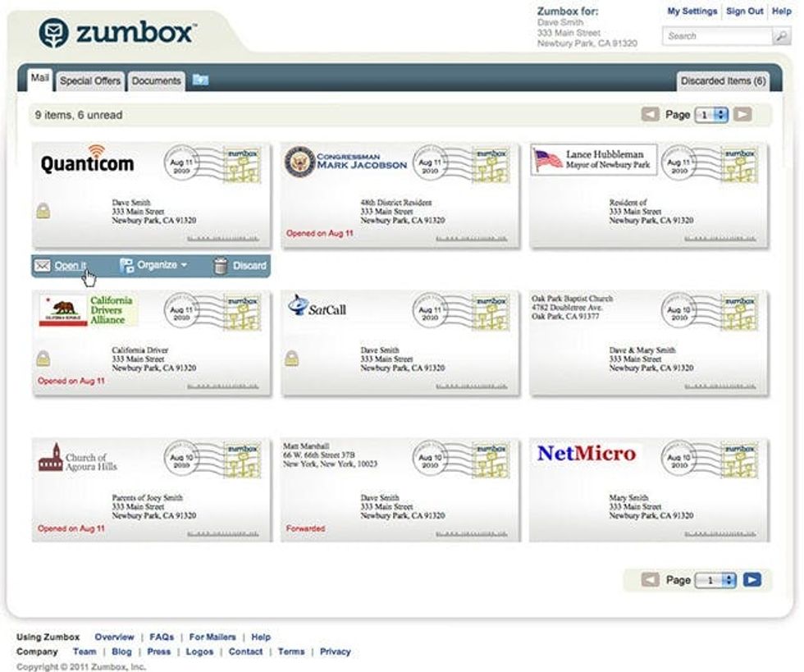Viewport: 804px width, 672px height.
Task: Click the Discard trash can icon
Action: tap(220, 266)
